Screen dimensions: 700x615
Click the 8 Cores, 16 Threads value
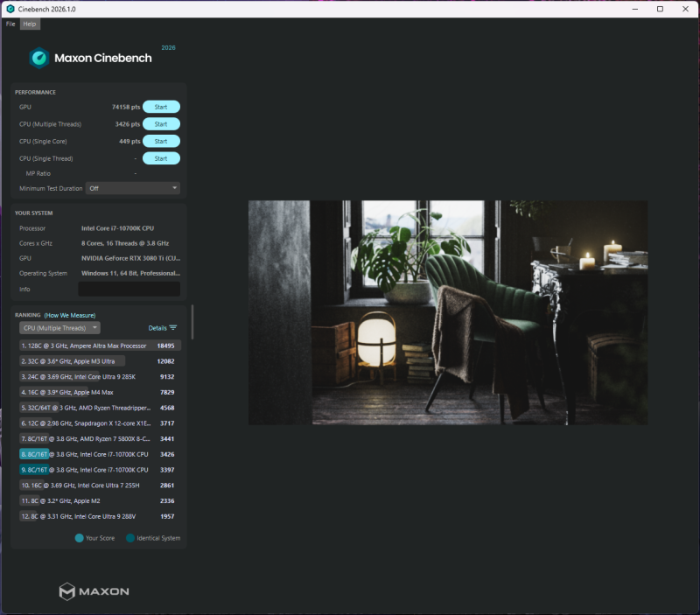coord(125,243)
